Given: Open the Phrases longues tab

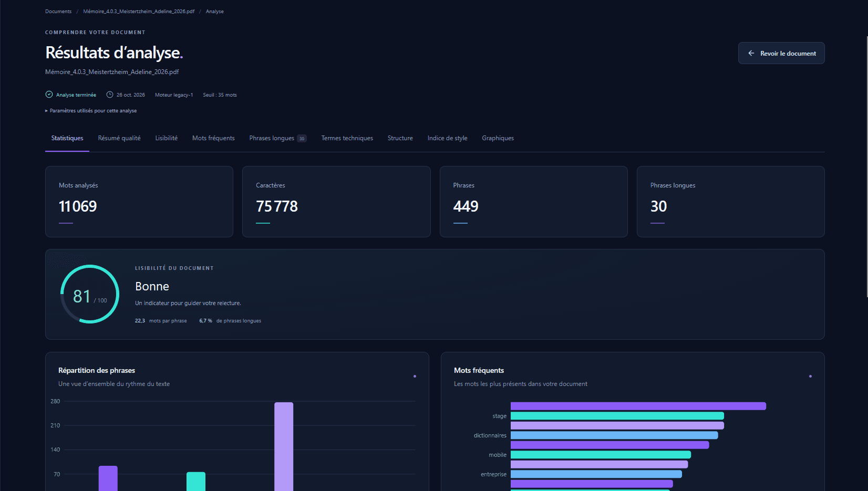Looking at the screenshot, I should (x=278, y=138).
